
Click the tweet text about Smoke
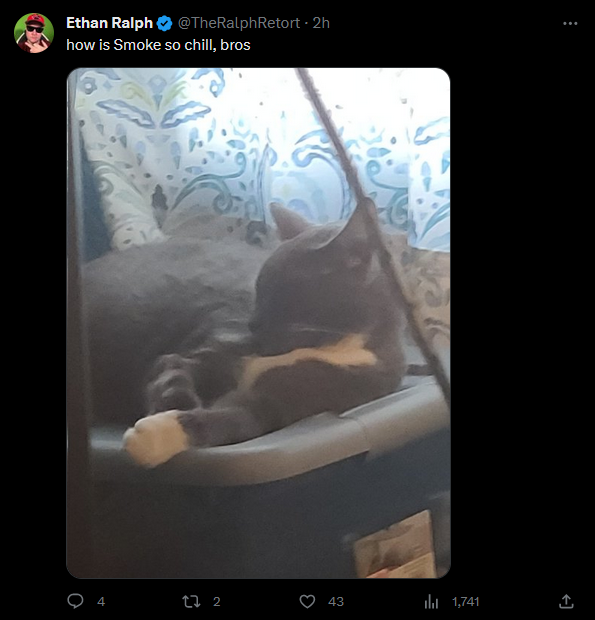[x=158, y=45]
